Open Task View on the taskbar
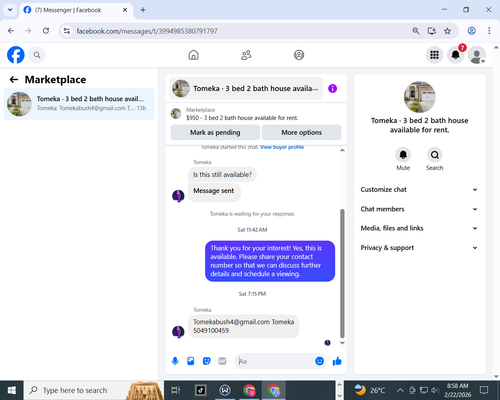The width and height of the screenshot is (500, 400). 176,390
